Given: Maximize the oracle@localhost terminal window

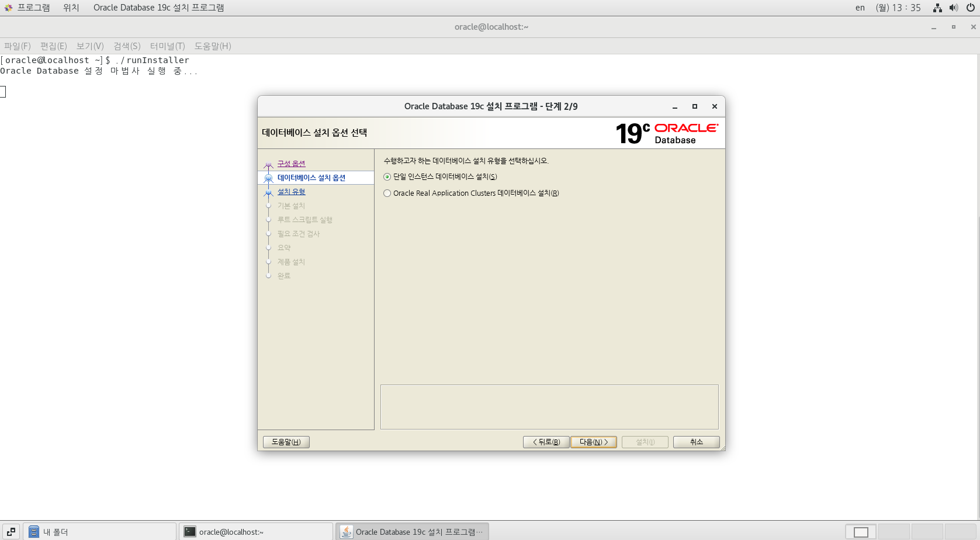Looking at the screenshot, I should click(954, 27).
